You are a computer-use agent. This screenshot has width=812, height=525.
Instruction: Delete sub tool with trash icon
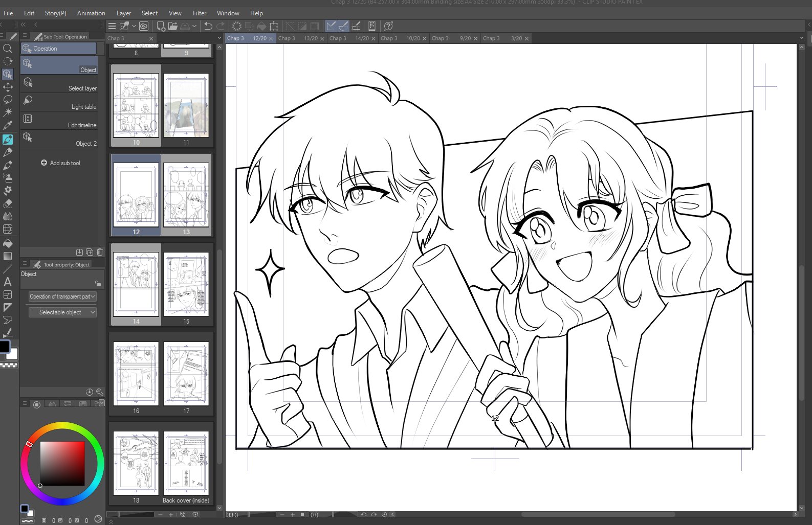(x=100, y=252)
